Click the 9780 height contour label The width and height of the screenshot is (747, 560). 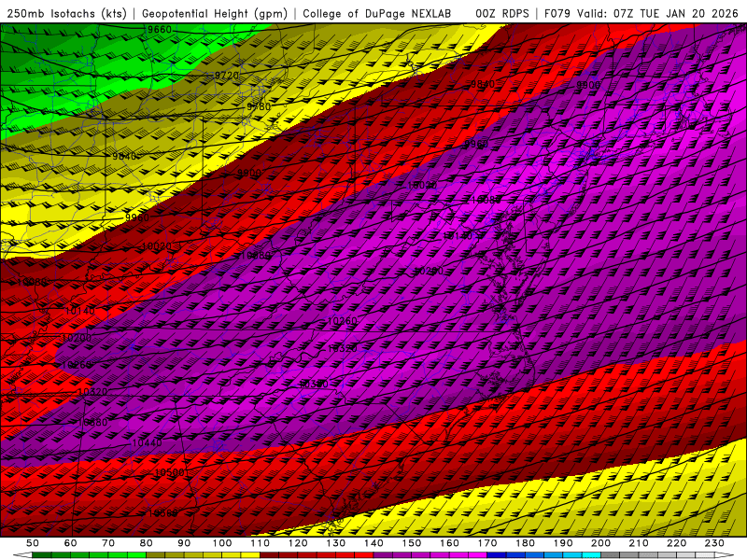[259, 106]
